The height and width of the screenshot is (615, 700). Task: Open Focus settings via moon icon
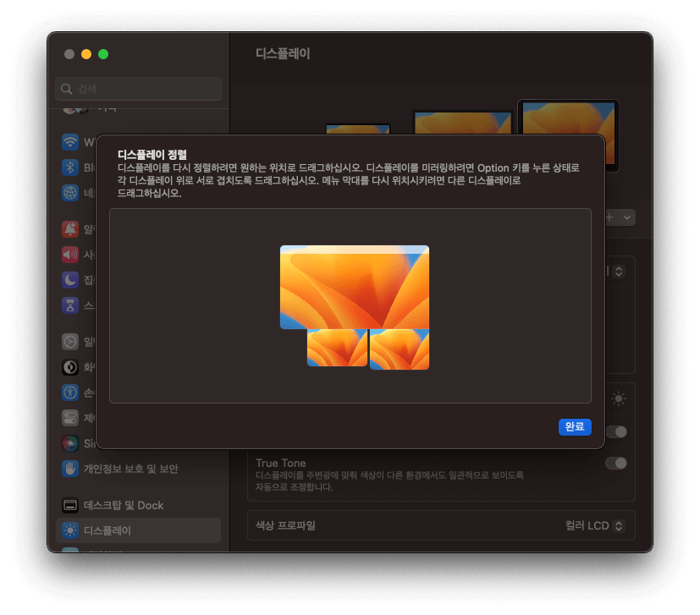[x=70, y=280]
